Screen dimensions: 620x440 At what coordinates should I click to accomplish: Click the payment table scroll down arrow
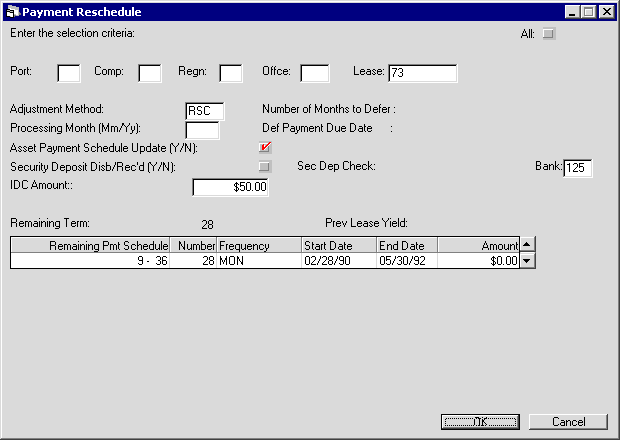[x=527, y=261]
